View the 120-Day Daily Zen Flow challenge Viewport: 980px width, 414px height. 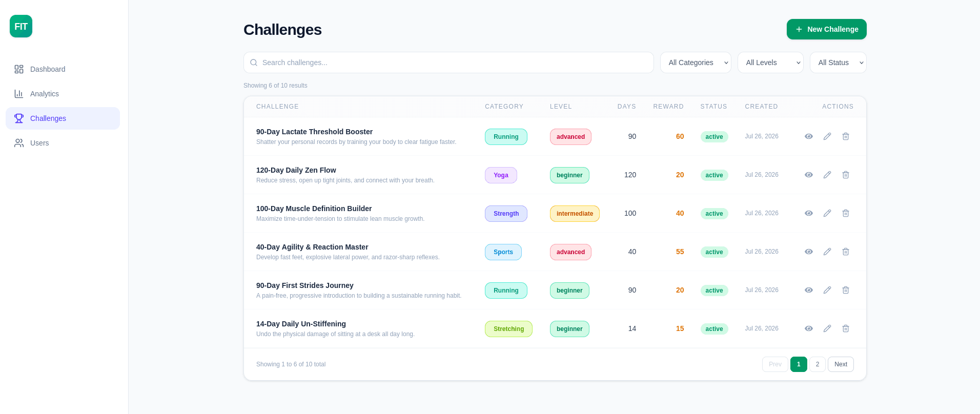(x=809, y=175)
